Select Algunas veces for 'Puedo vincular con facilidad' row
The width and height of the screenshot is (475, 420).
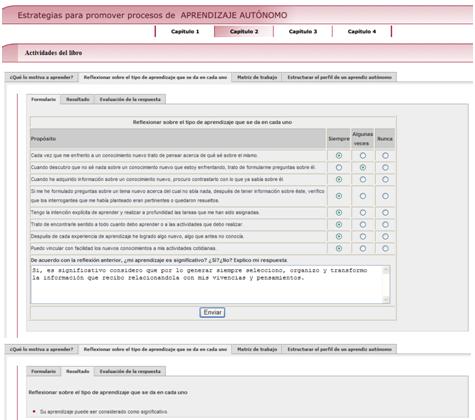(x=363, y=248)
